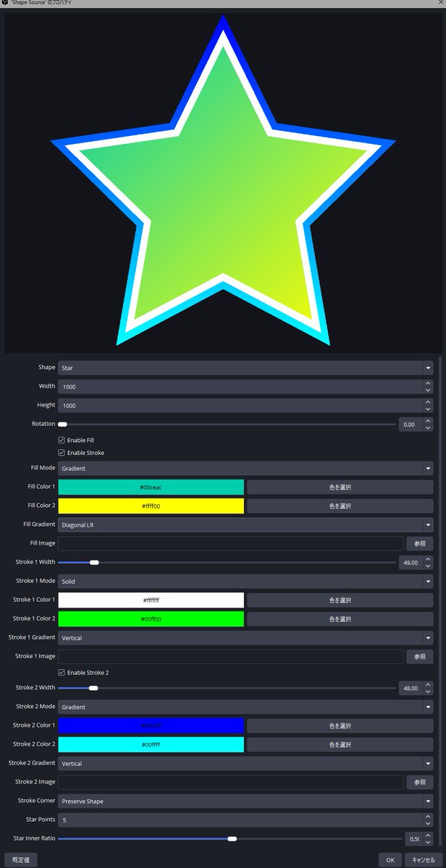Choose color button for Stroke 2 Color 1
Image resolution: width=446 pixels, height=868 pixels.
(340, 726)
